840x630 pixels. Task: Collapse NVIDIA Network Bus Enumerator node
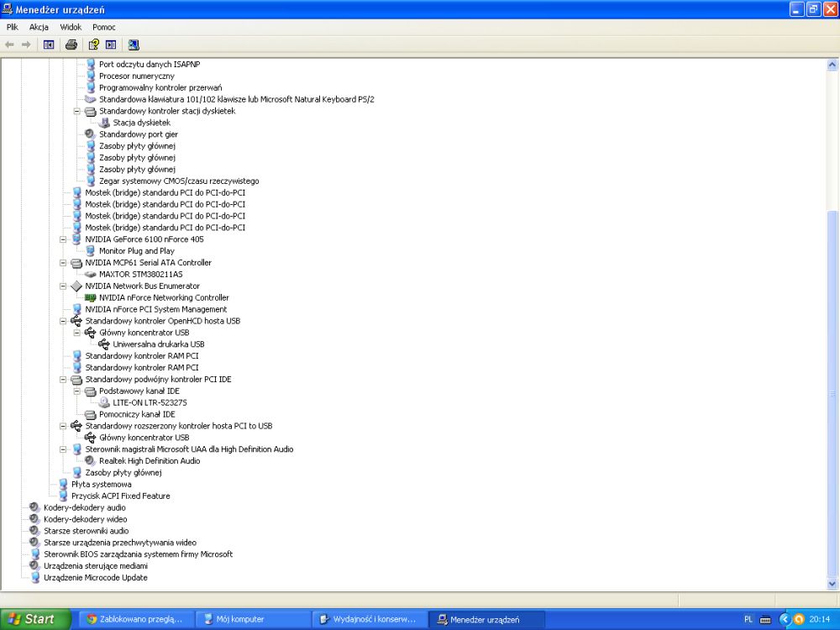click(63, 286)
